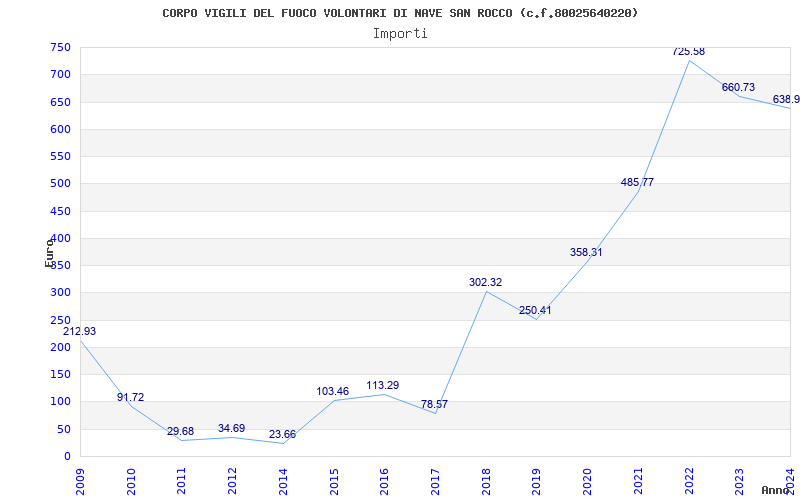
Task: Click the 2010 x-axis year label
Action: [131, 481]
